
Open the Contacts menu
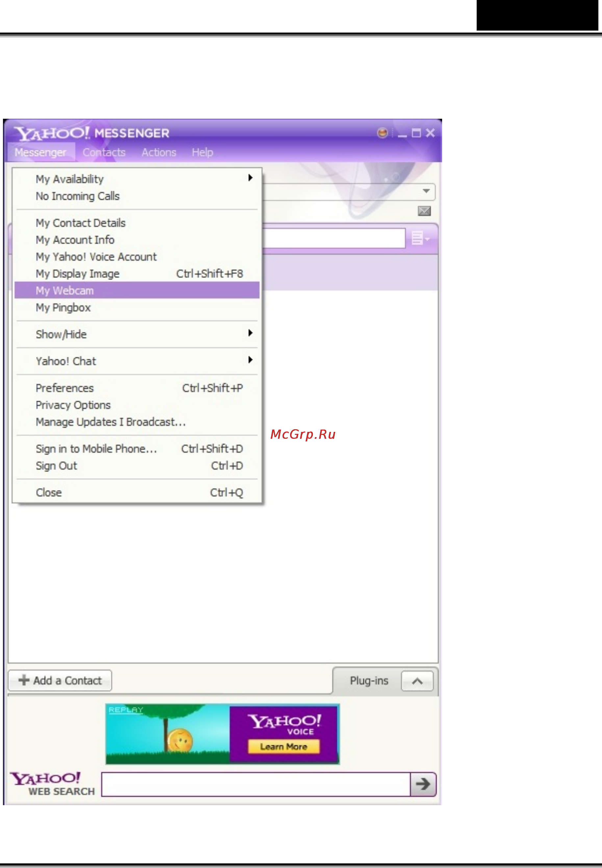104,152
